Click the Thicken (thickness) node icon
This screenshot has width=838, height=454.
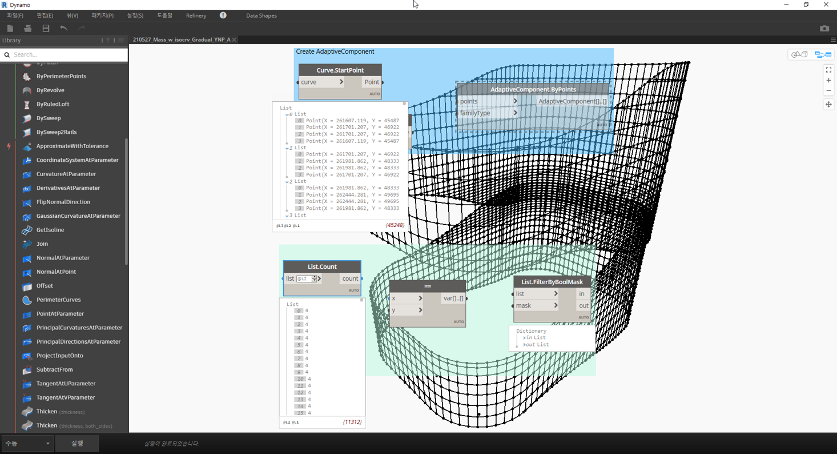27,412
